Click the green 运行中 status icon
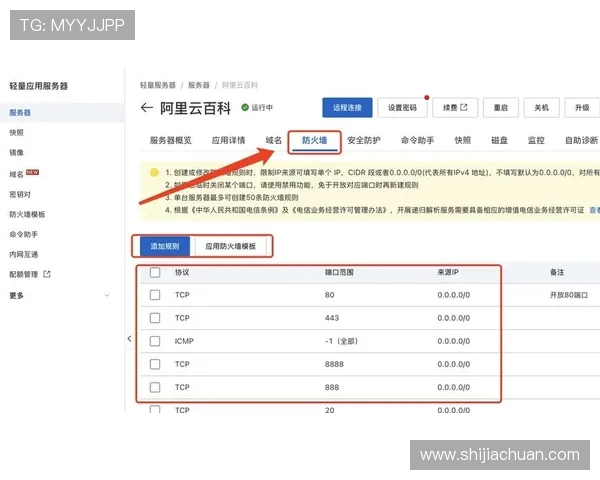Screen dimensions: 600x480 [245, 108]
